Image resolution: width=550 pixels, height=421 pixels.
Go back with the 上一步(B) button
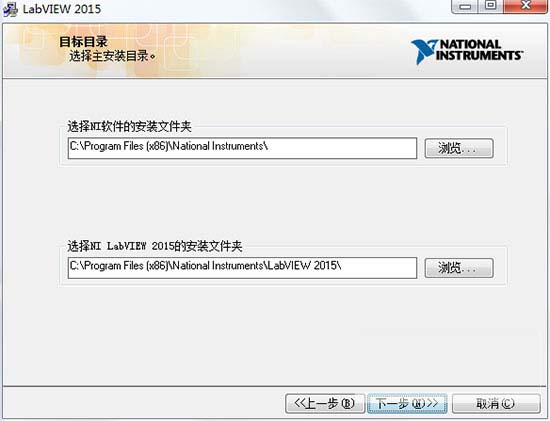pos(324,403)
